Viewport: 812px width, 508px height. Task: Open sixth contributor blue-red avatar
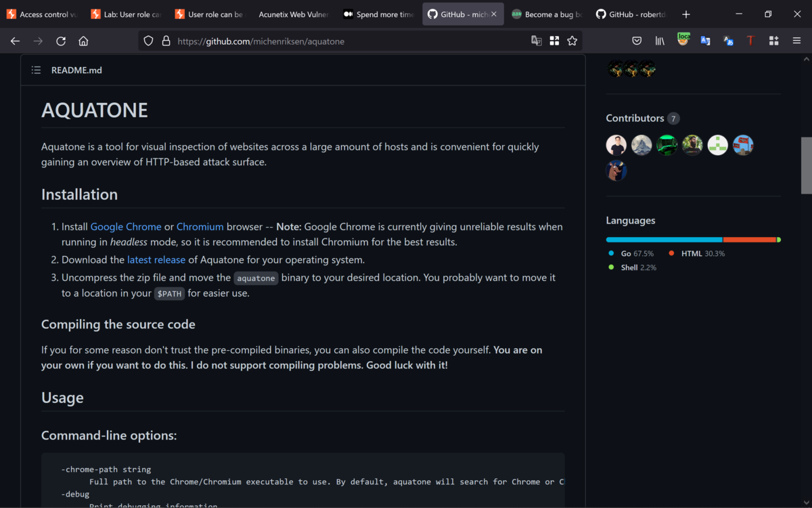tap(743, 145)
